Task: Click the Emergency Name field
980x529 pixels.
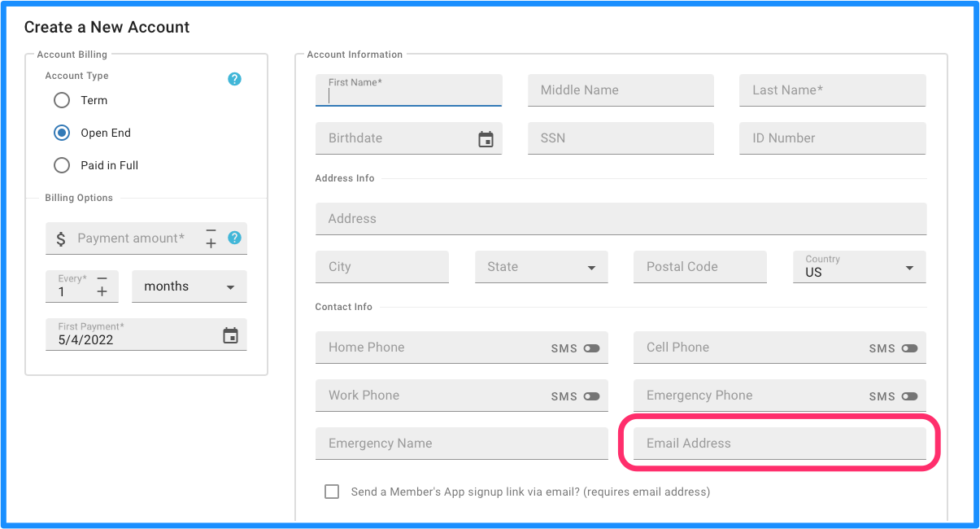Action: coord(461,443)
